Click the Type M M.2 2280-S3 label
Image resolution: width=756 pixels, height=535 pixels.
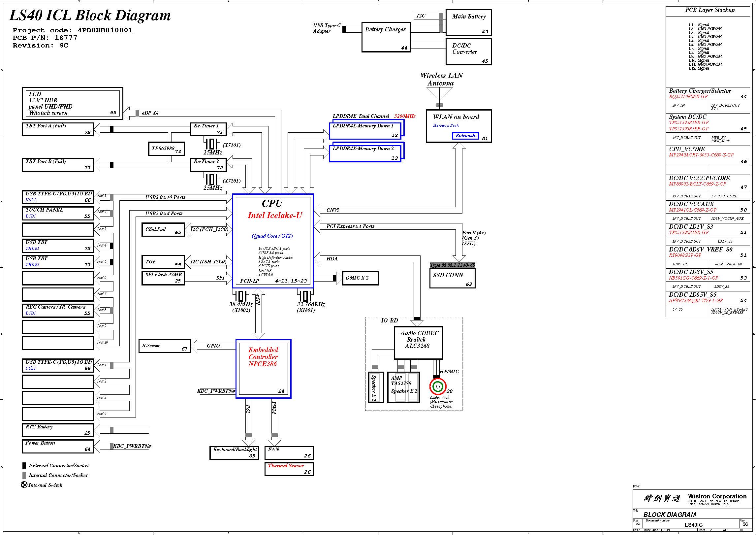453,265
